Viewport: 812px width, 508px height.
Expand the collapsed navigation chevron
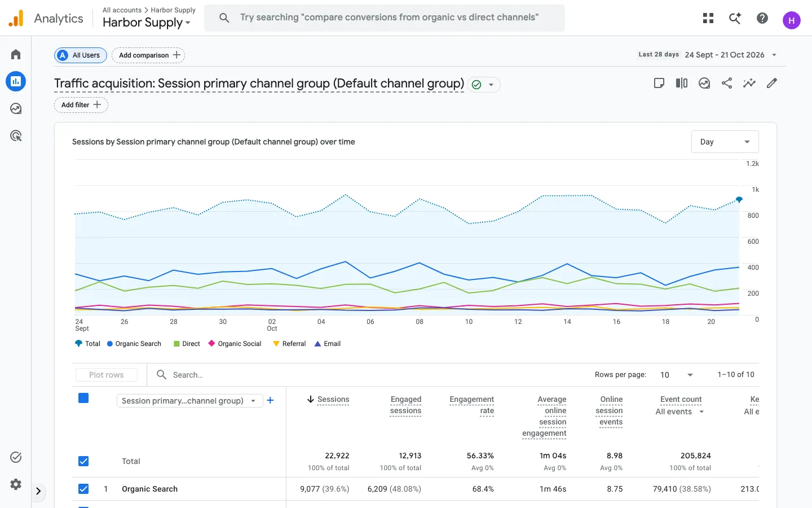point(38,491)
